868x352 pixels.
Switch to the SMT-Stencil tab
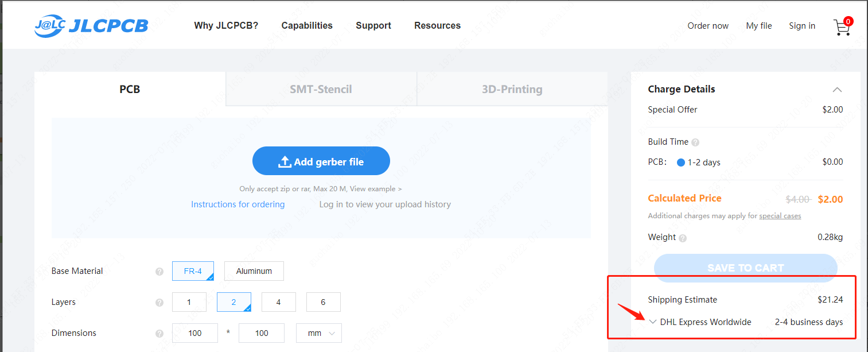coord(321,89)
